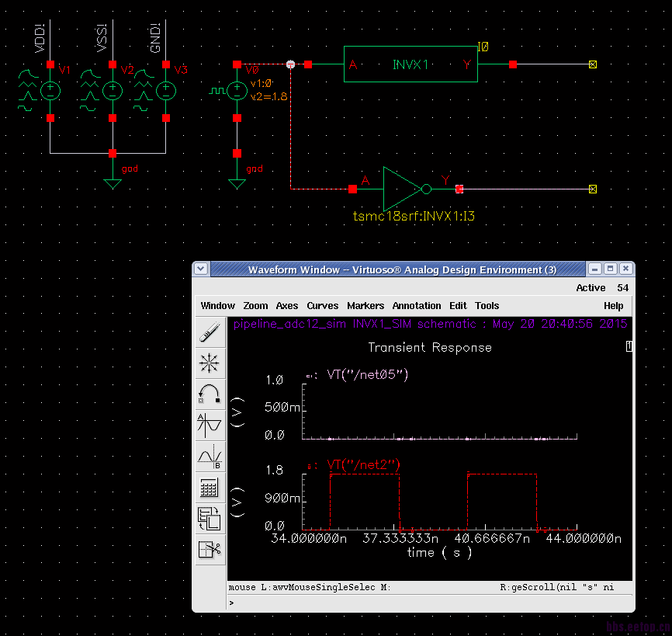Click the curved arrow undo icon
The height and width of the screenshot is (636, 672).
pyautogui.click(x=210, y=394)
